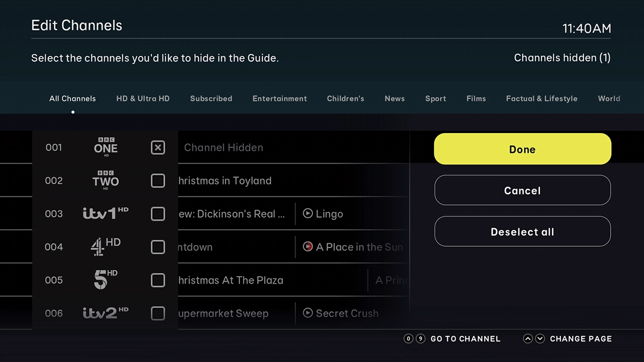
Task: Check the box for ITV2 HD
Action: click(x=158, y=313)
